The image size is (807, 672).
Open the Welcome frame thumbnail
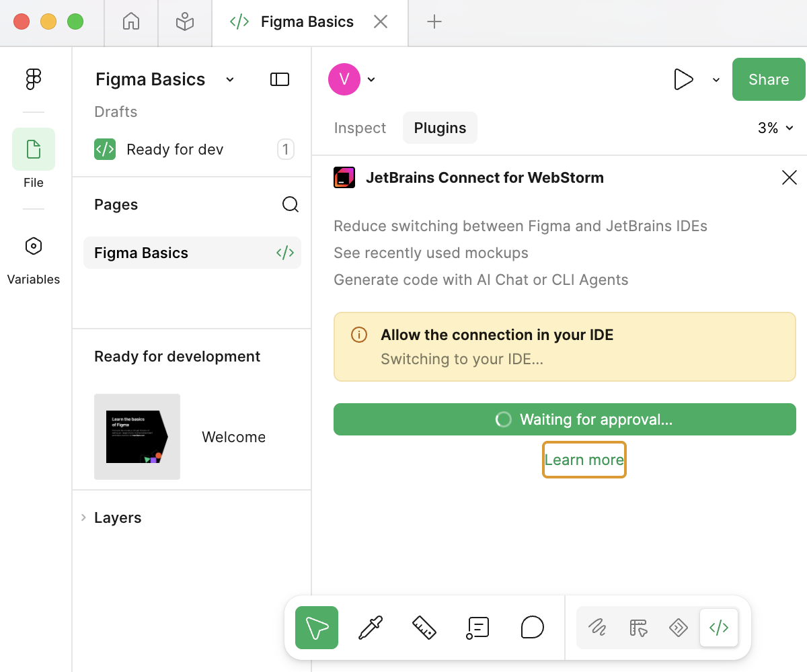click(137, 437)
